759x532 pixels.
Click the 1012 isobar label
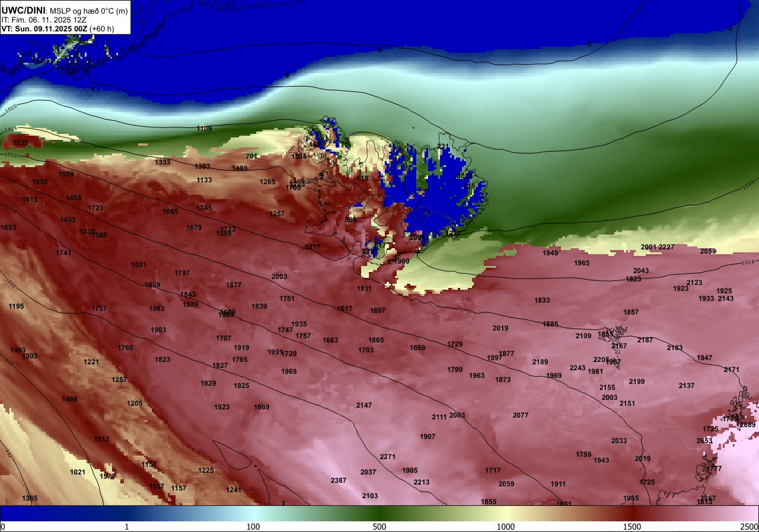click(11, 155)
